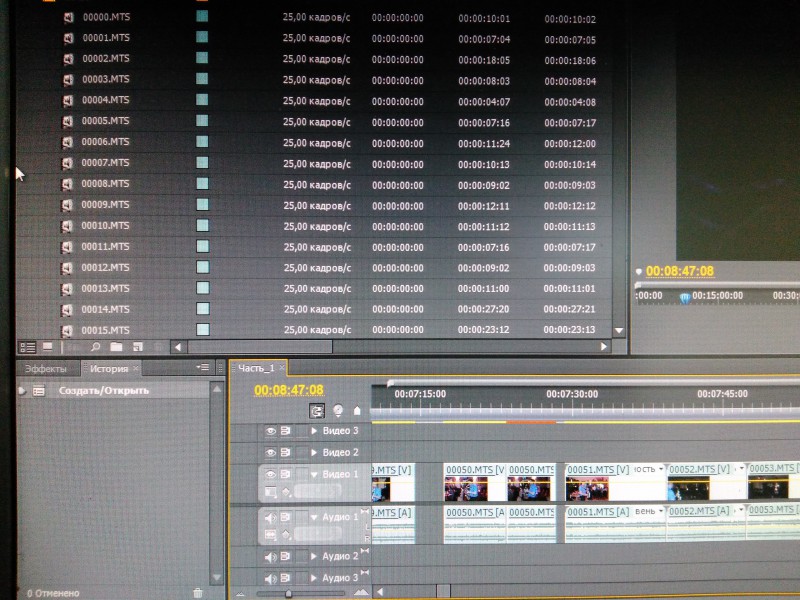Set display style for Видео 1

pos(270,492)
